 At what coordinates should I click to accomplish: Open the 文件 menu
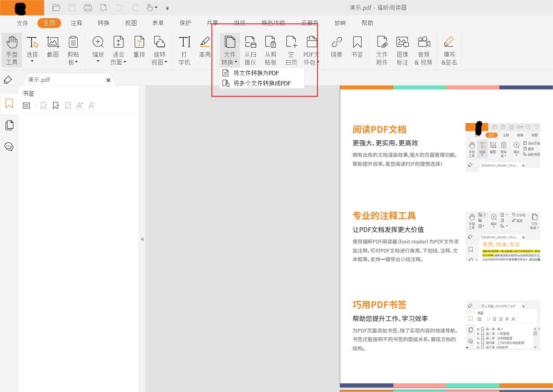pos(22,23)
